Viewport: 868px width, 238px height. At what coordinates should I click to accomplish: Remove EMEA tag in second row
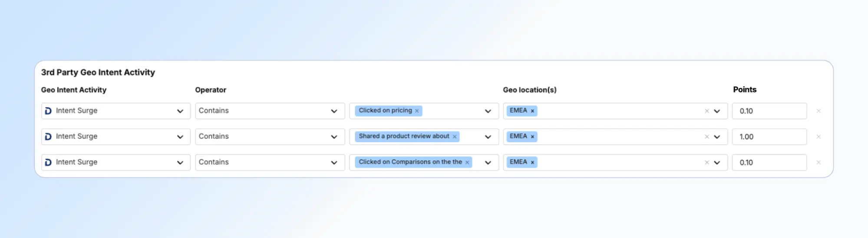[x=532, y=137]
